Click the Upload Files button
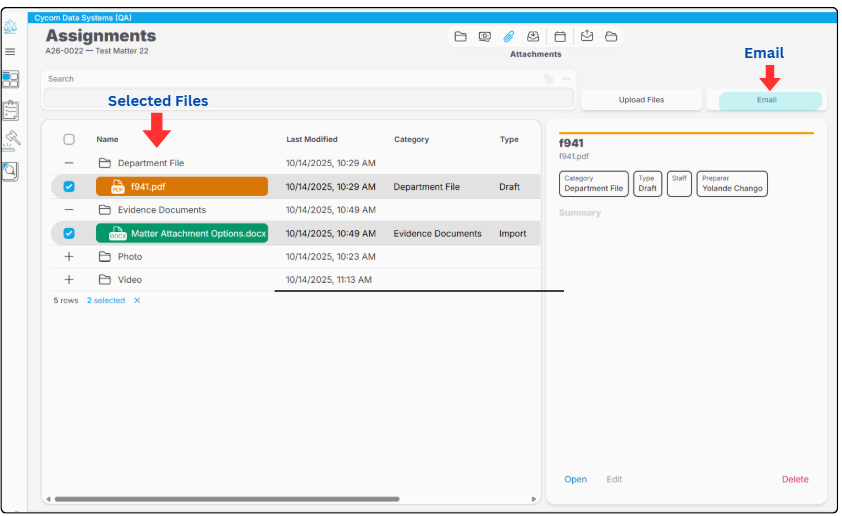Screen dimensions: 842x516 (x=641, y=100)
